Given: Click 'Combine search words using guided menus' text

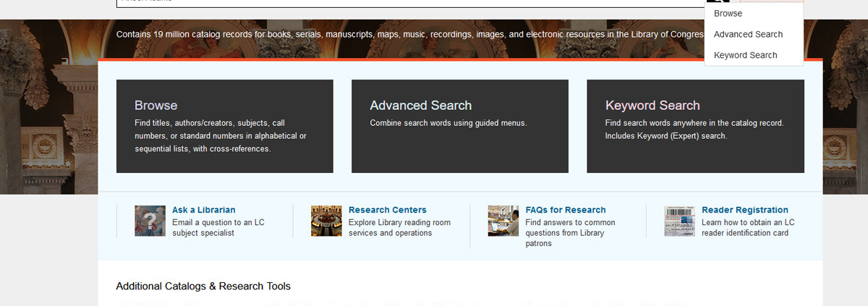Looking at the screenshot, I should (x=448, y=123).
